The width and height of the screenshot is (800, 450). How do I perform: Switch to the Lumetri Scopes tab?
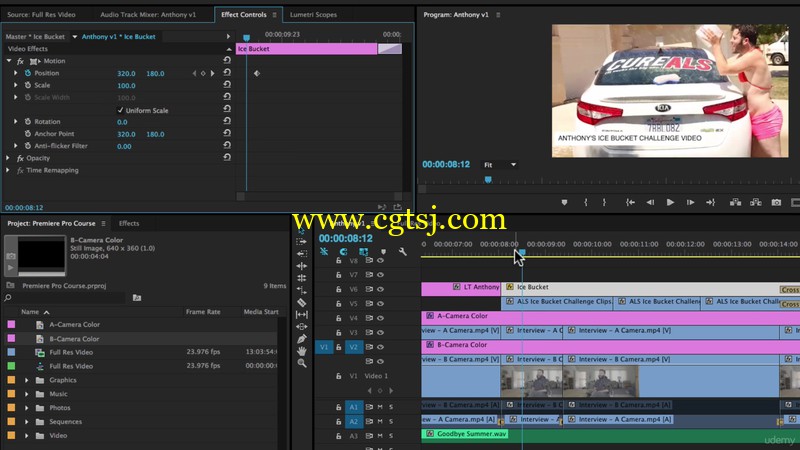pos(313,15)
